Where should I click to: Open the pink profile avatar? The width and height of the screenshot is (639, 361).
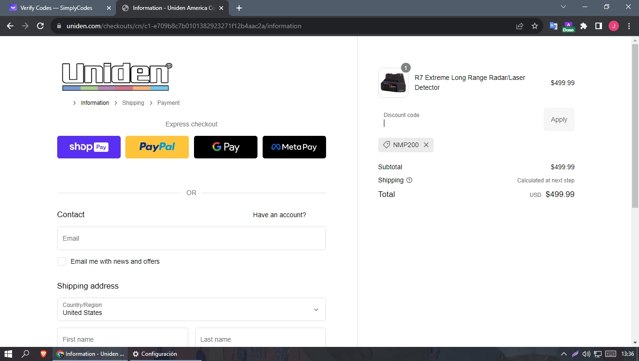pos(614,26)
